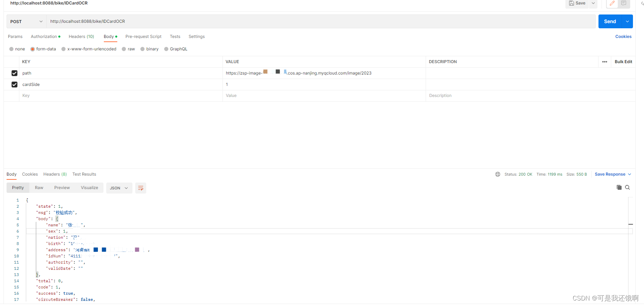
Task: Open the three-dots column options icon
Action: click(605, 62)
